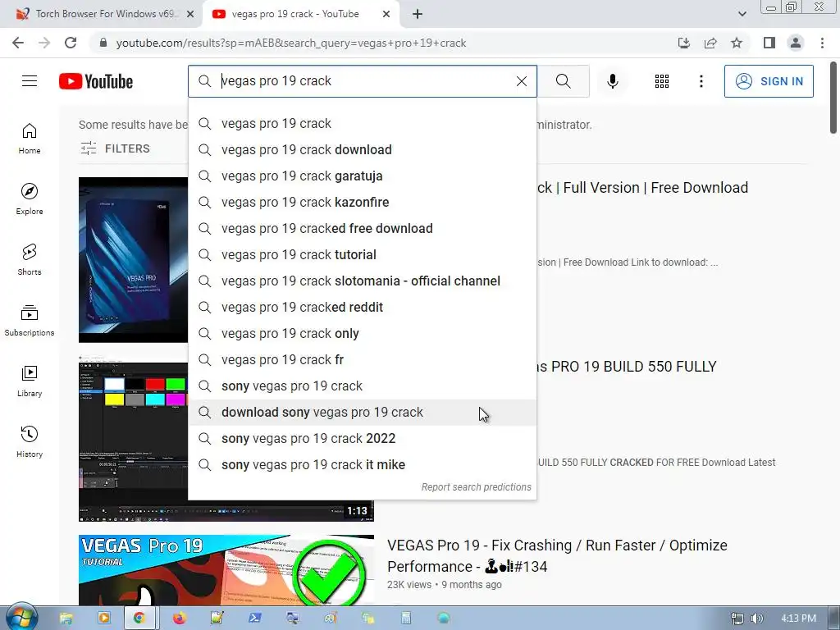Open YouTube settings three-dot menu
Image resolution: width=840 pixels, height=630 pixels.
tap(701, 81)
